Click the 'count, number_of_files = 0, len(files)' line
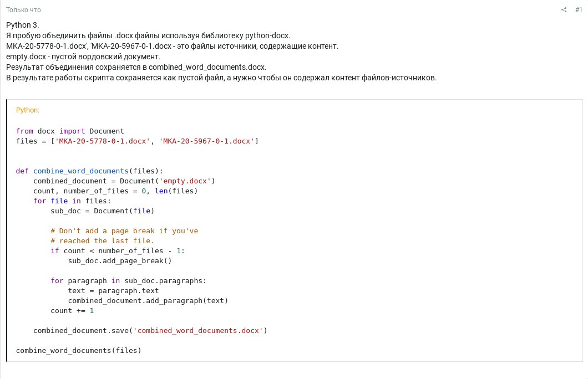588x379 pixels. [115, 191]
